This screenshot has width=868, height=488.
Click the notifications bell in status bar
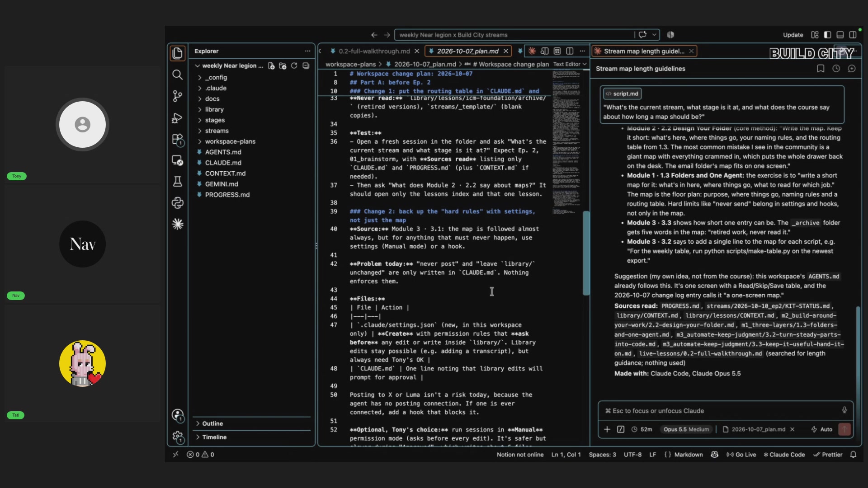point(853,455)
